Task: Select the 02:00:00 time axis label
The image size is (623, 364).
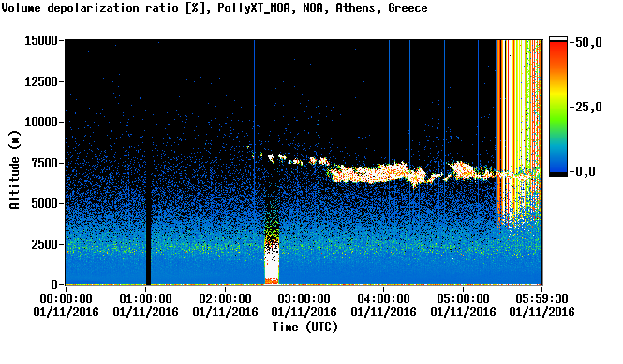Action: pos(225,298)
